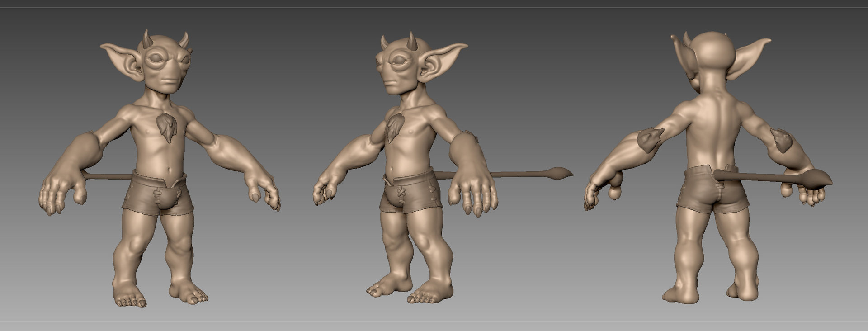Select the front-facing goblin model
Viewport: 868px width, 331px height.
tap(160, 169)
